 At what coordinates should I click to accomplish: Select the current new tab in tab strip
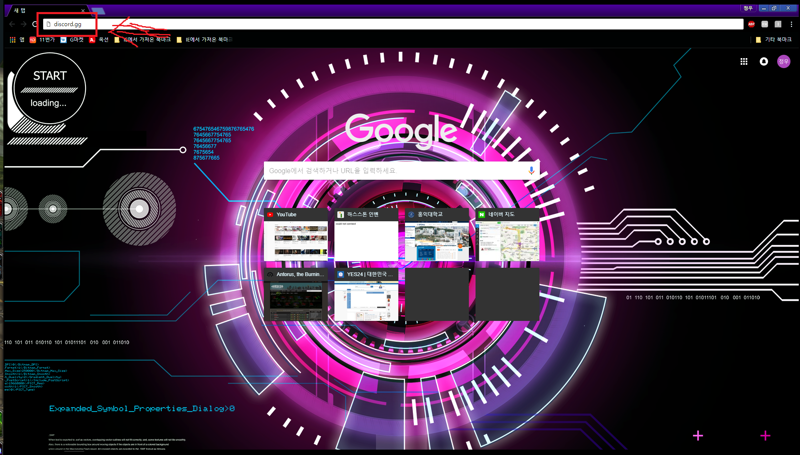[46, 10]
